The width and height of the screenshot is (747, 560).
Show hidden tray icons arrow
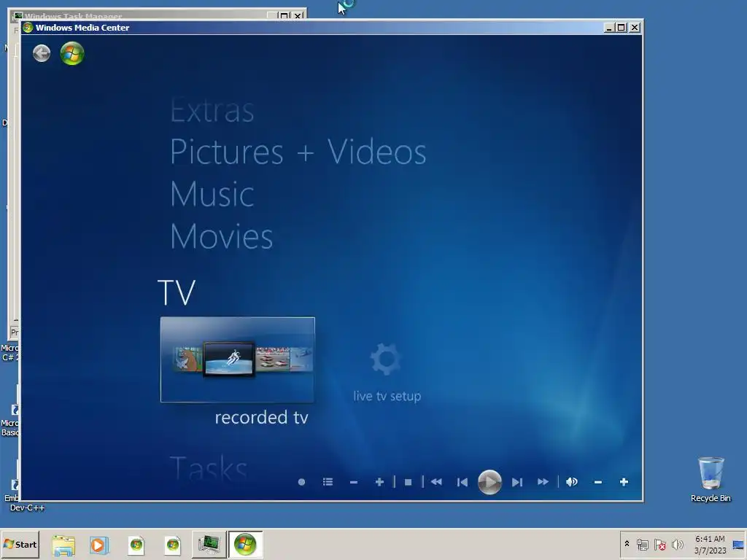tap(627, 544)
